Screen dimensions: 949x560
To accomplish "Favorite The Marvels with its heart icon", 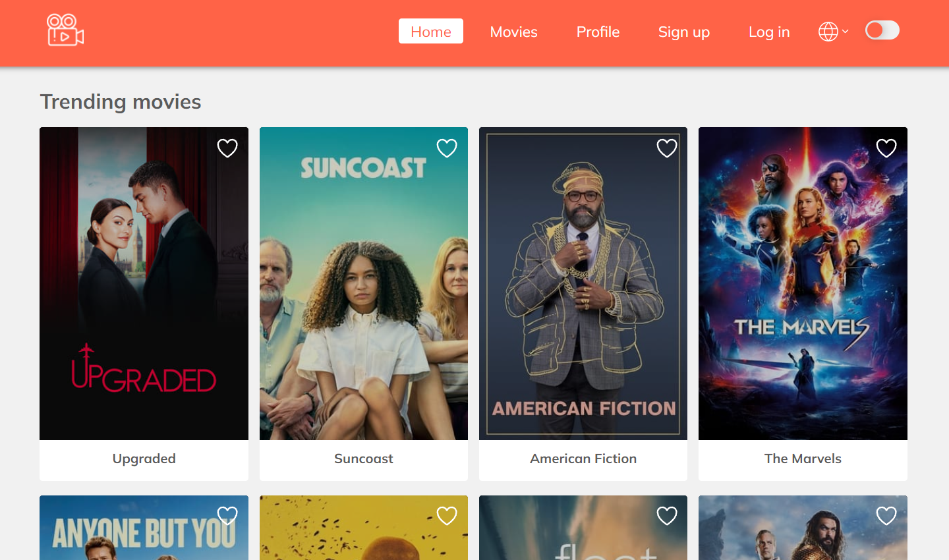I will tap(886, 148).
